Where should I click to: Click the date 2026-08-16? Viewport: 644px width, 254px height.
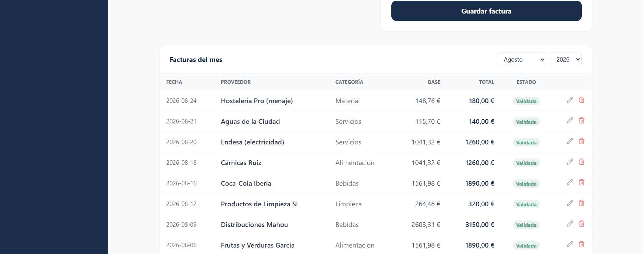click(x=181, y=183)
